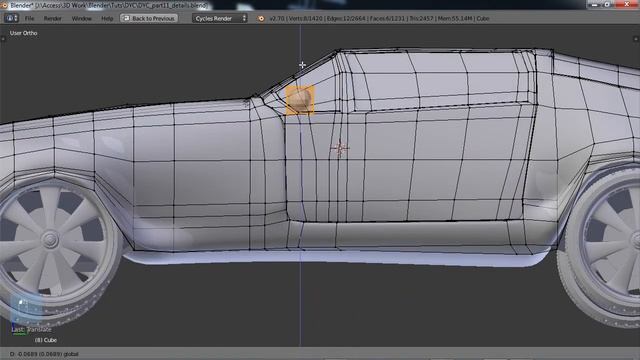Click the 3D cursor crosshair on the door
This screenshot has height=360, width=640.
point(340,148)
